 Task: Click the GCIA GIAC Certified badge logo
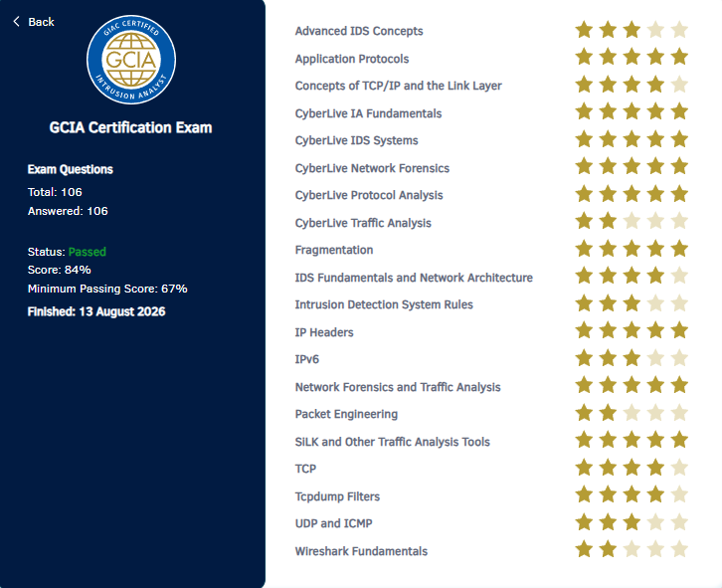point(131,60)
